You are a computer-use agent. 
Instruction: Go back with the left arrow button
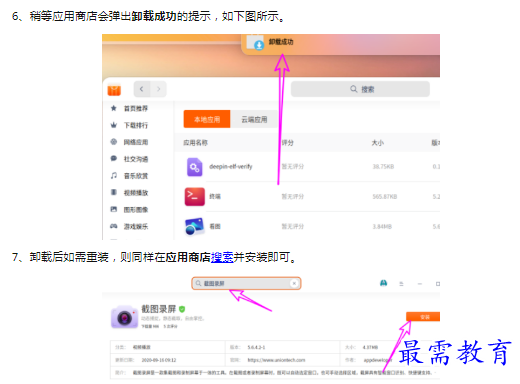[142, 89]
